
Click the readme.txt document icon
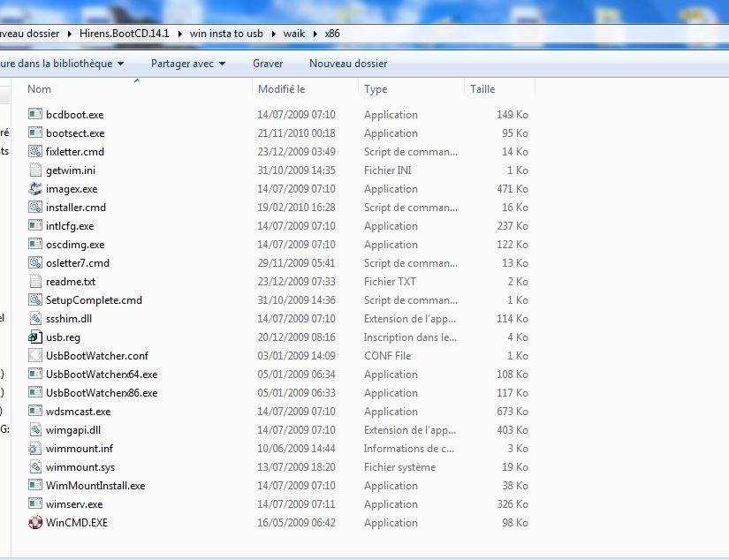pos(35,282)
